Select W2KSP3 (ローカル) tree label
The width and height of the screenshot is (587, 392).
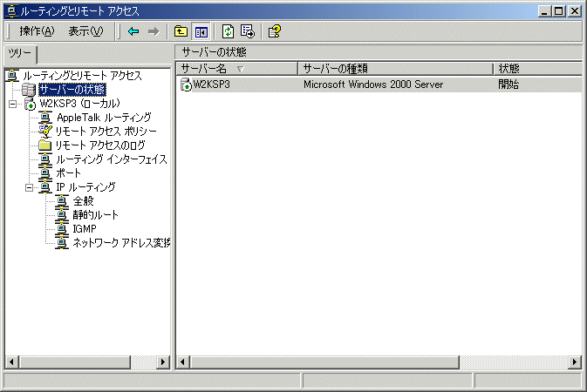coord(79,104)
